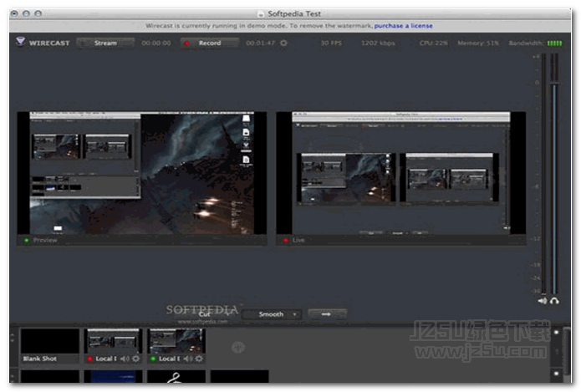The width and height of the screenshot is (581, 392).
Task: Open settings gear on green-dot Local shot
Action: (199, 359)
